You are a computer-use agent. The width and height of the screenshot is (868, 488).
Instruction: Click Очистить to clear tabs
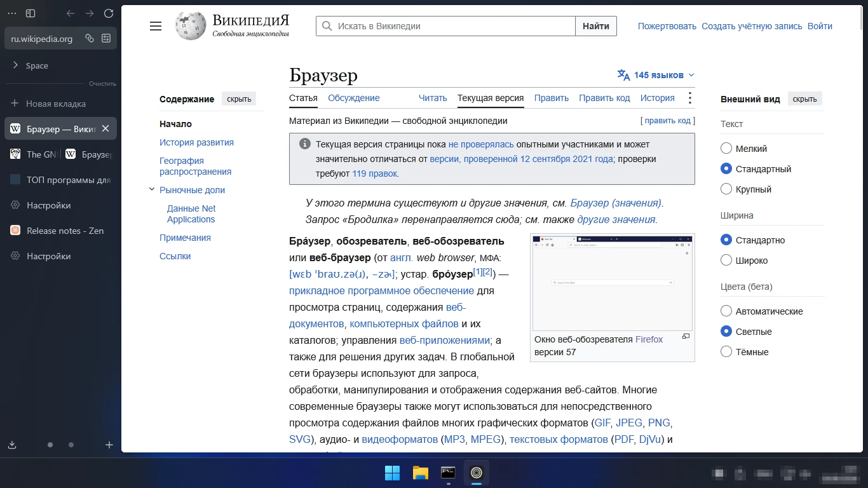(103, 84)
